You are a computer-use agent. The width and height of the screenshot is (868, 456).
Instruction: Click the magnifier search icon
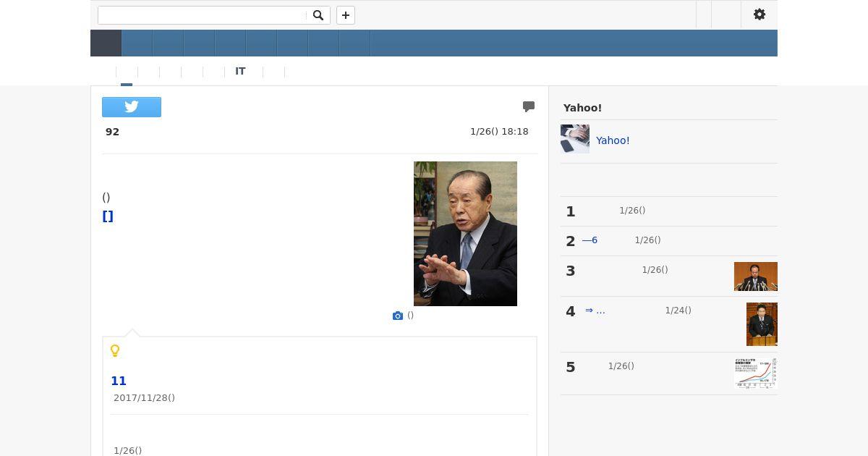click(318, 15)
